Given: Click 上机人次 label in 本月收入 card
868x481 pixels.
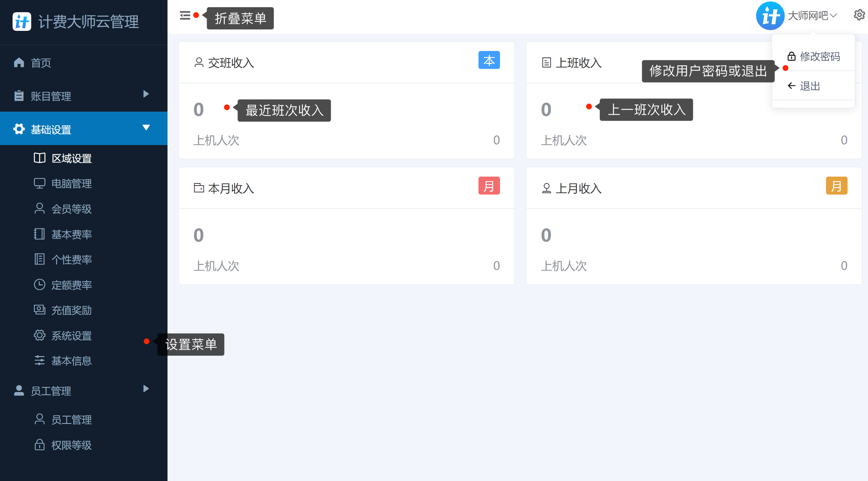Looking at the screenshot, I should [216, 266].
